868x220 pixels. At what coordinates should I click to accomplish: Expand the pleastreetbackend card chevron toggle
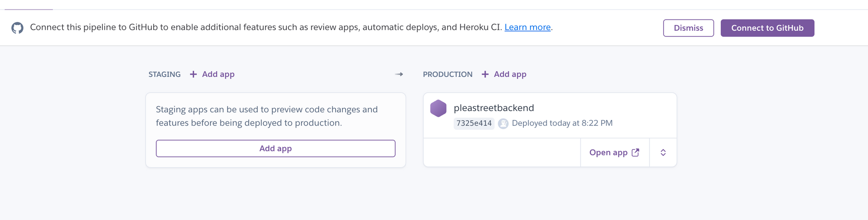(x=663, y=153)
